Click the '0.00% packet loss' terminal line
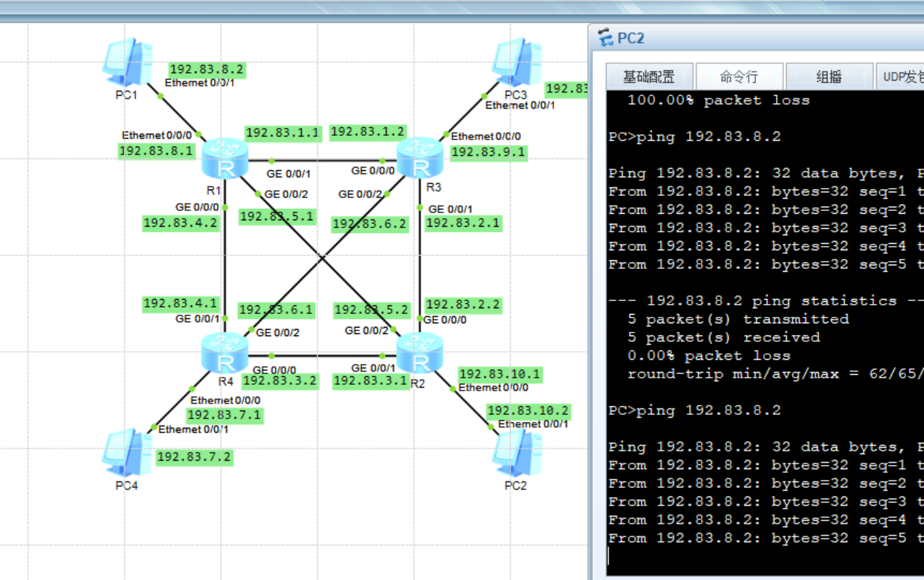The width and height of the screenshot is (924, 580). point(709,355)
